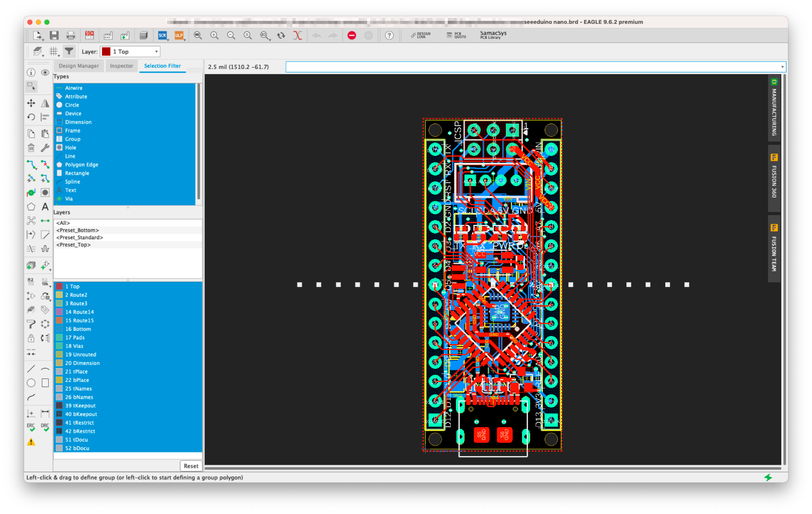
Task: Open the MANUFACTURING side tab
Action: coord(774,108)
